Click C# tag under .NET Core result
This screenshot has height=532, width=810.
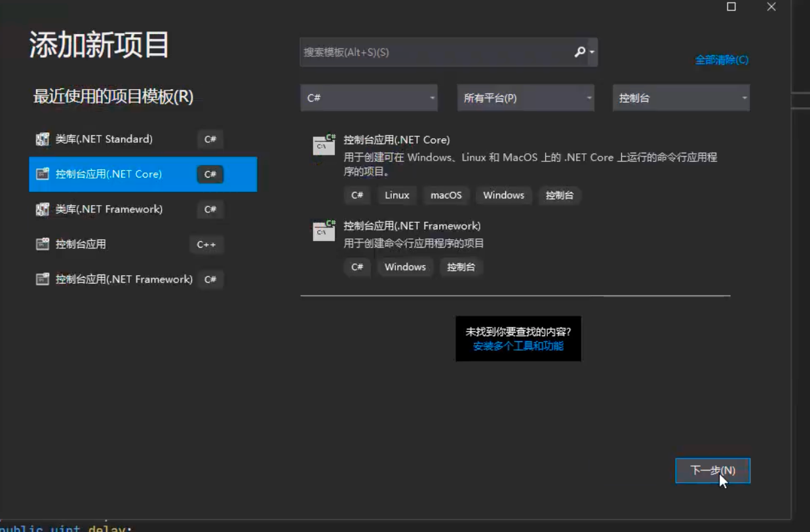(357, 195)
